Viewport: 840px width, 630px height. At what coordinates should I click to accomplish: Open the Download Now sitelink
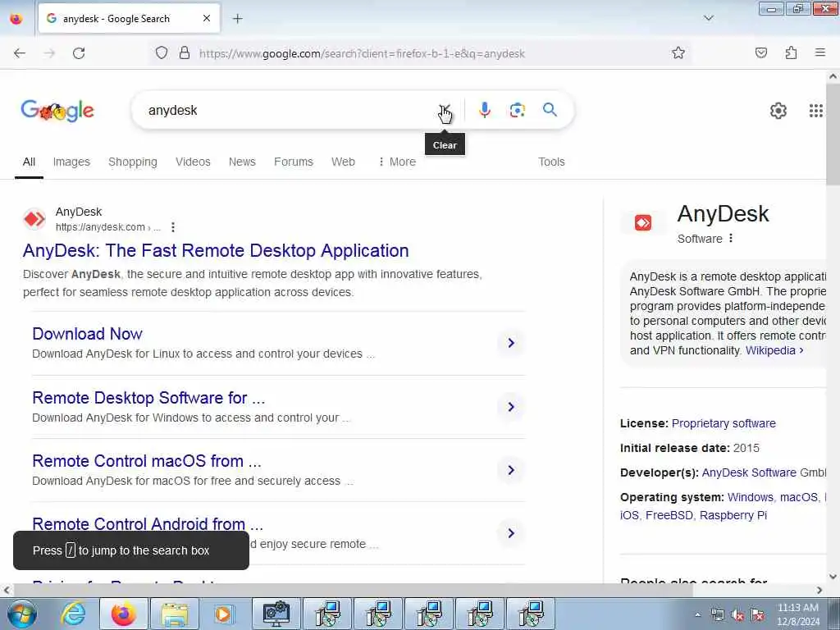pos(87,334)
